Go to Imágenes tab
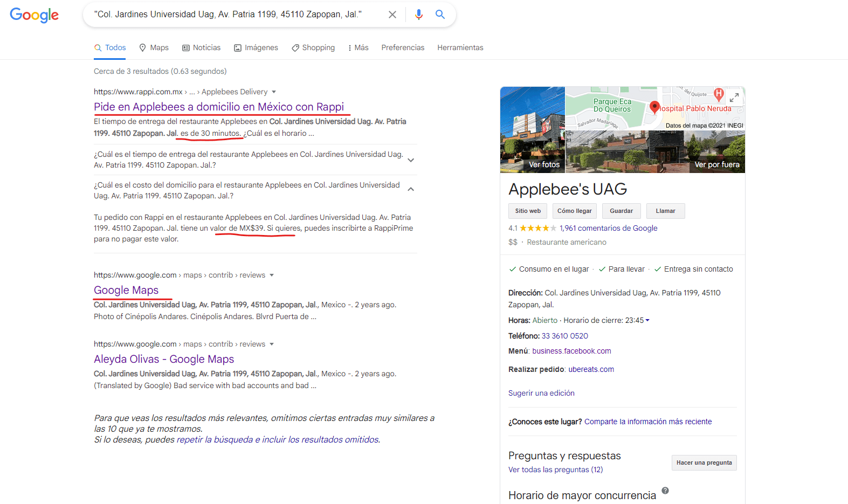Viewport: 848px width, 504px height. [256, 47]
